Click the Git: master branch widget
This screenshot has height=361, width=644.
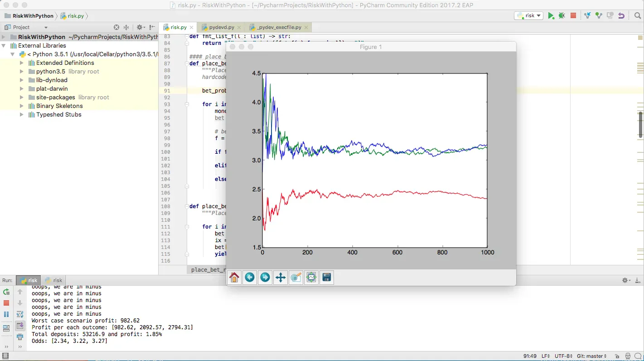(x=591, y=356)
